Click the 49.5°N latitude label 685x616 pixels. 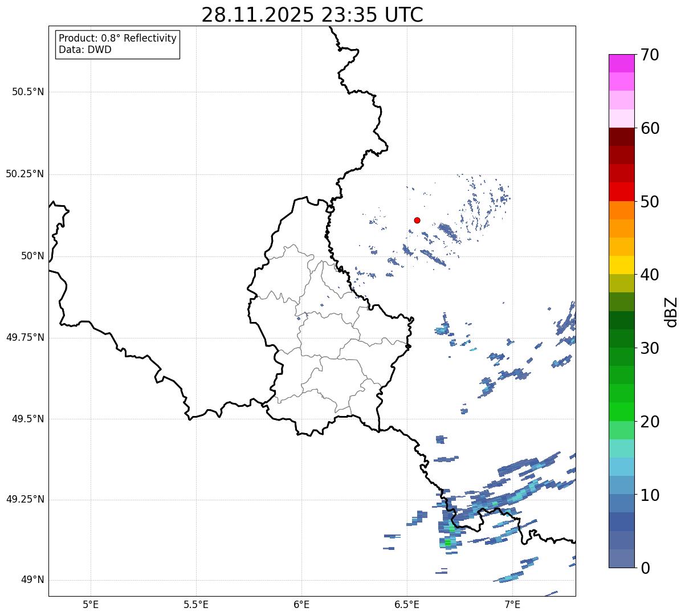28,419
